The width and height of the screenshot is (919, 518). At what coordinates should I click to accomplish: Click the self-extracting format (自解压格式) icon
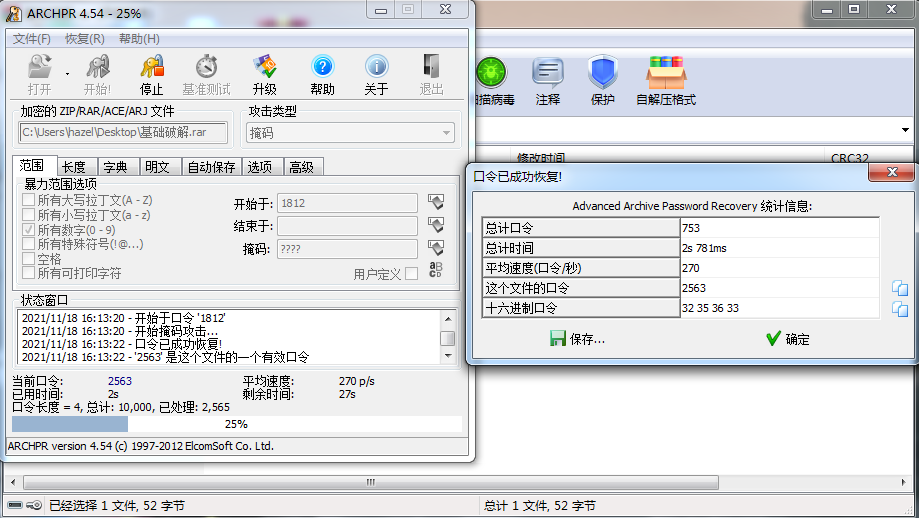[666, 73]
